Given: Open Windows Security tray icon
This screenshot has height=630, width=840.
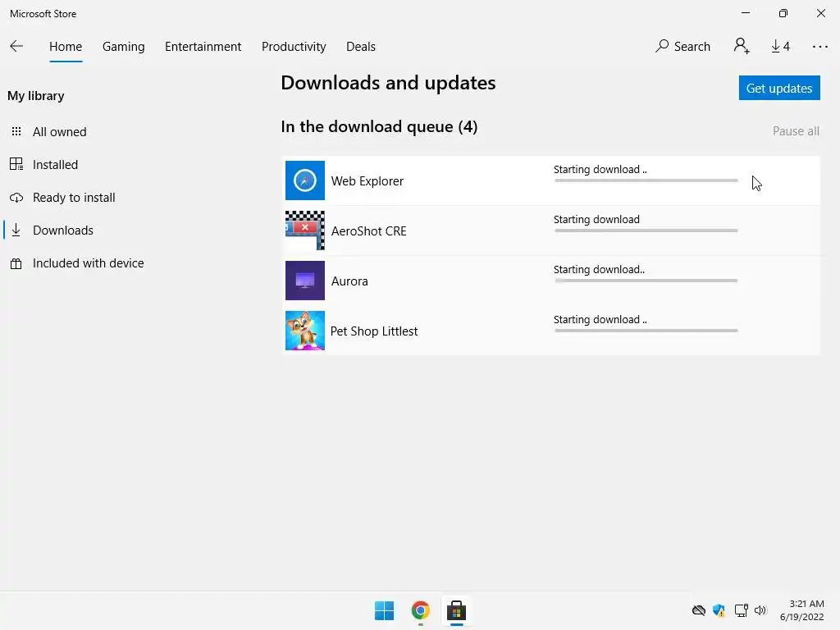Looking at the screenshot, I should [719, 610].
